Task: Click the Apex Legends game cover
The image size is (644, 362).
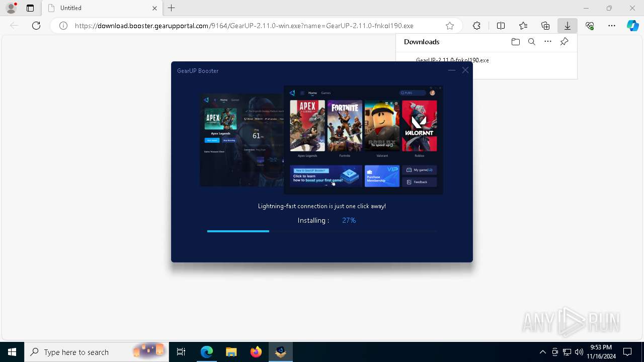Action: point(307,126)
